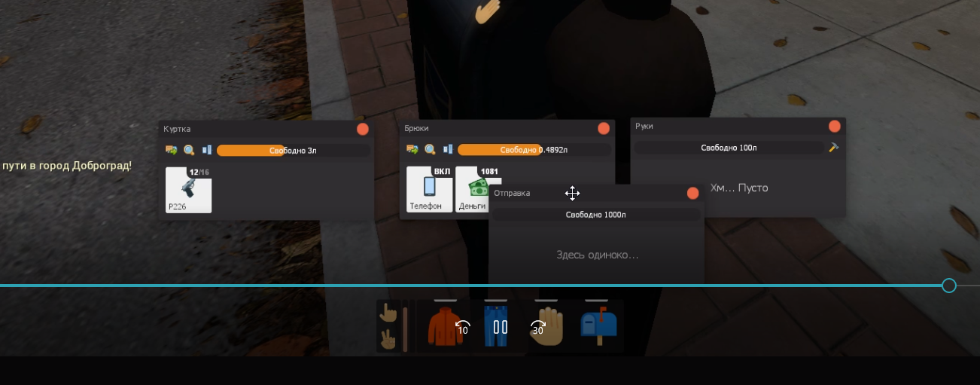The width and height of the screenshot is (980, 385).
Task: Close the Руки panel
Action: click(x=834, y=127)
